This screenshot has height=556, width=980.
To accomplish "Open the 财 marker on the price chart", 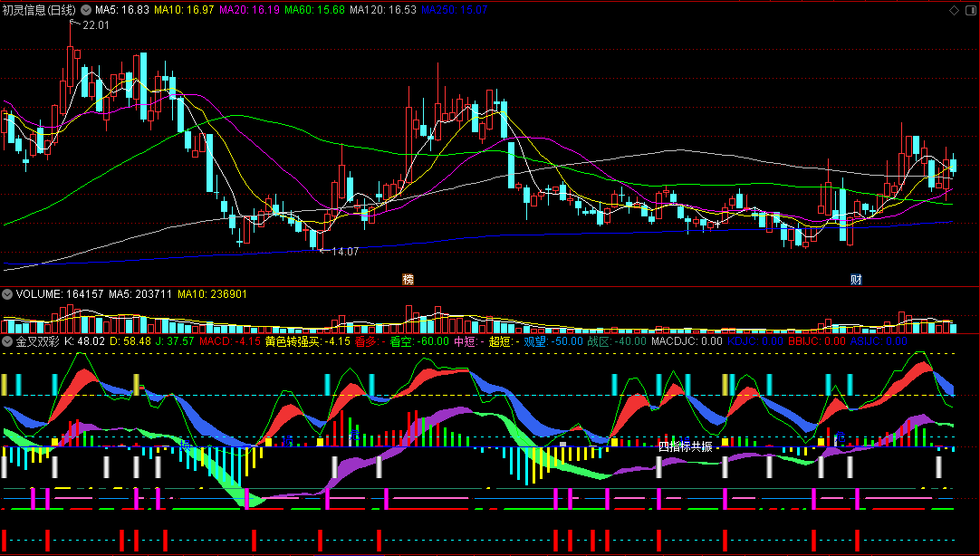I will (x=856, y=279).
